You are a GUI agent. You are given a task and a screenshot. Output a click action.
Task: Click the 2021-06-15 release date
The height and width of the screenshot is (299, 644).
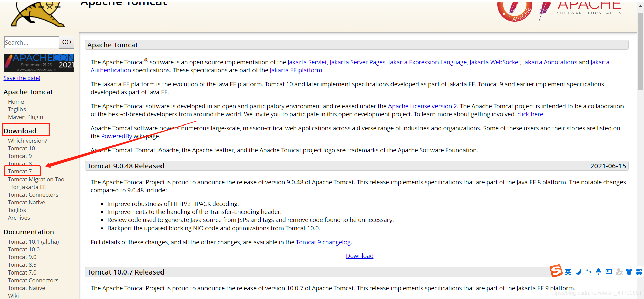pos(608,166)
